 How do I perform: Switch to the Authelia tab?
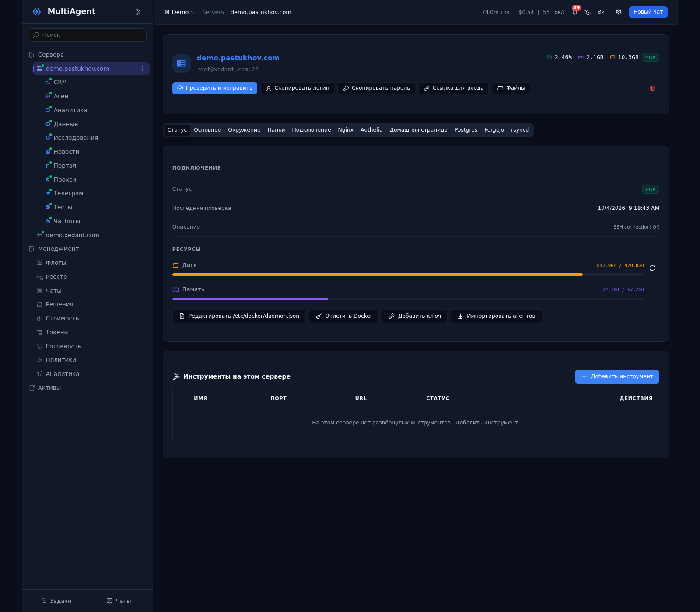click(371, 130)
